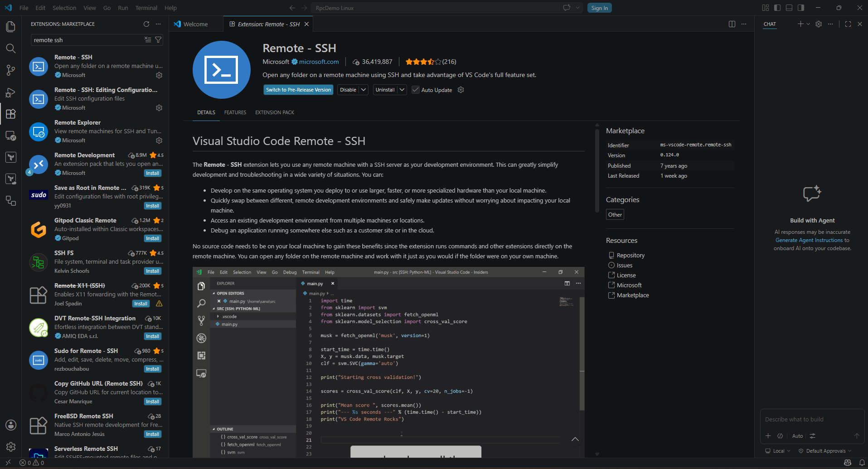Expand the title bar chat dropdown chevron

[x=577, y=8]
